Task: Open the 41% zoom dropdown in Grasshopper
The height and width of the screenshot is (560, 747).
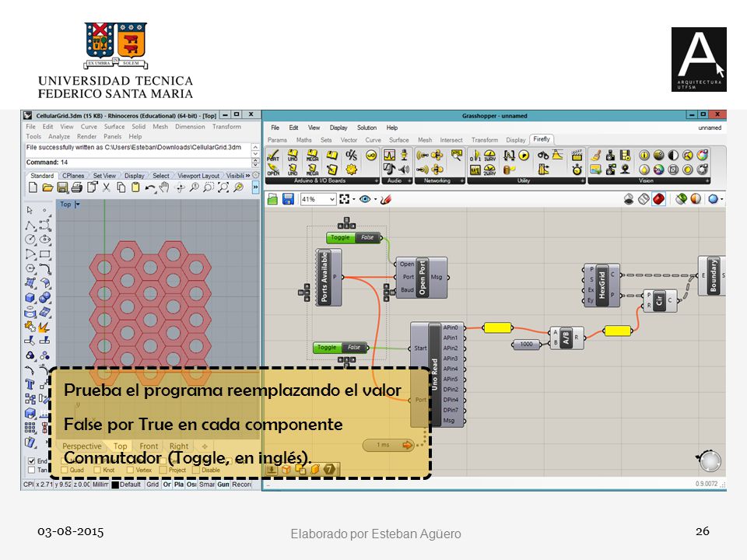Action: (332, 199)
